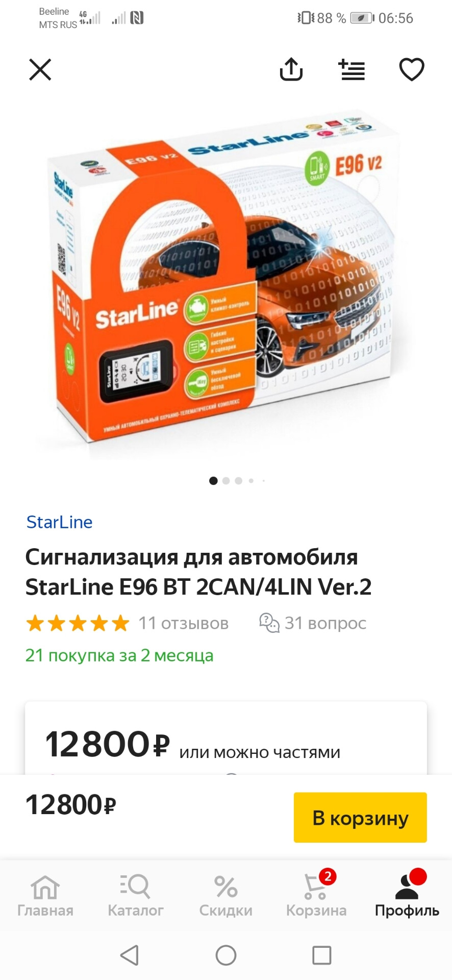Add product to a list icon

351,69
